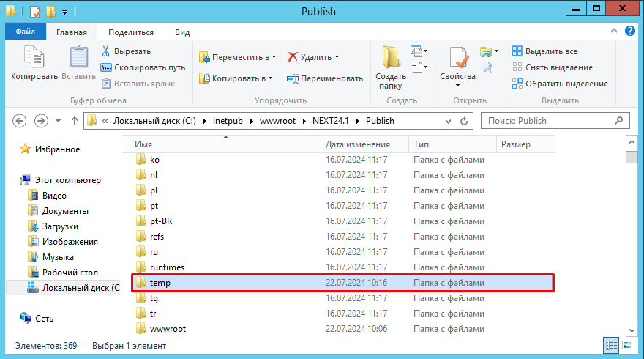Click quick access new folder icon in title bar
644x359 pixels.
coord(51,12)
